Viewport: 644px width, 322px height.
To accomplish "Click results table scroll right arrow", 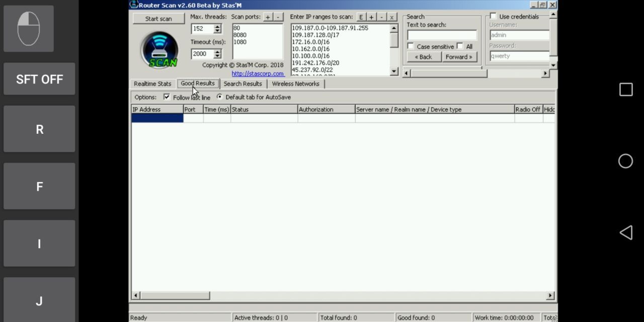I will click(550, 295).
